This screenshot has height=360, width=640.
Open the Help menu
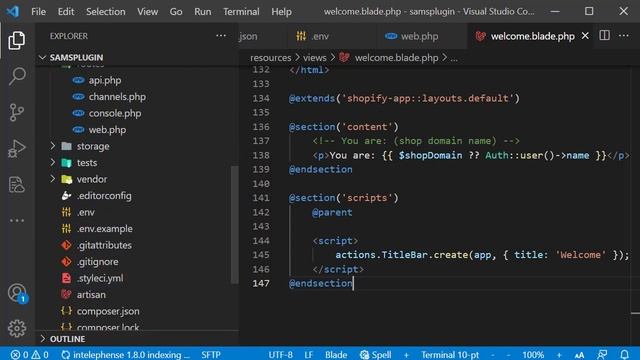[x=281, y=11]
